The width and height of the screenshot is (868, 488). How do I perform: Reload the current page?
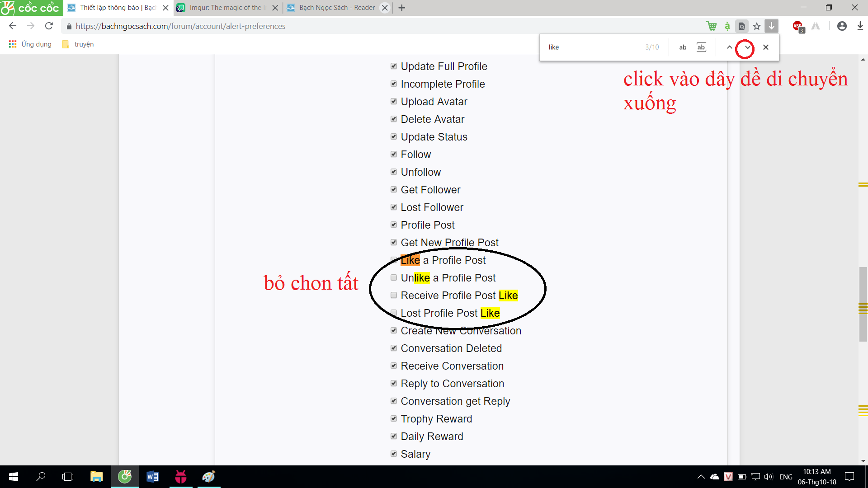[49, 26]
